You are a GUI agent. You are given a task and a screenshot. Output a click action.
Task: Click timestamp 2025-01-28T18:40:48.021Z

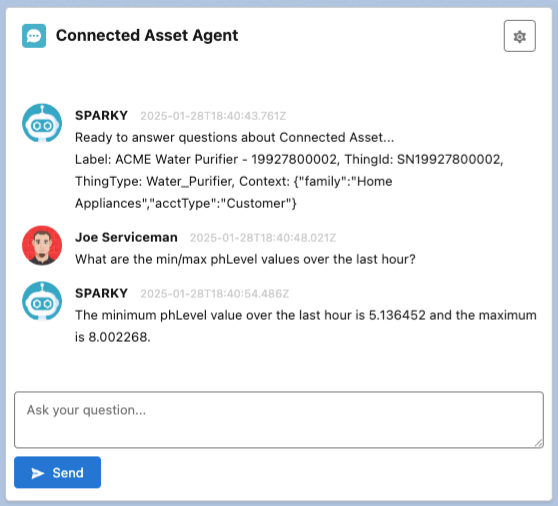coord(263,238)
